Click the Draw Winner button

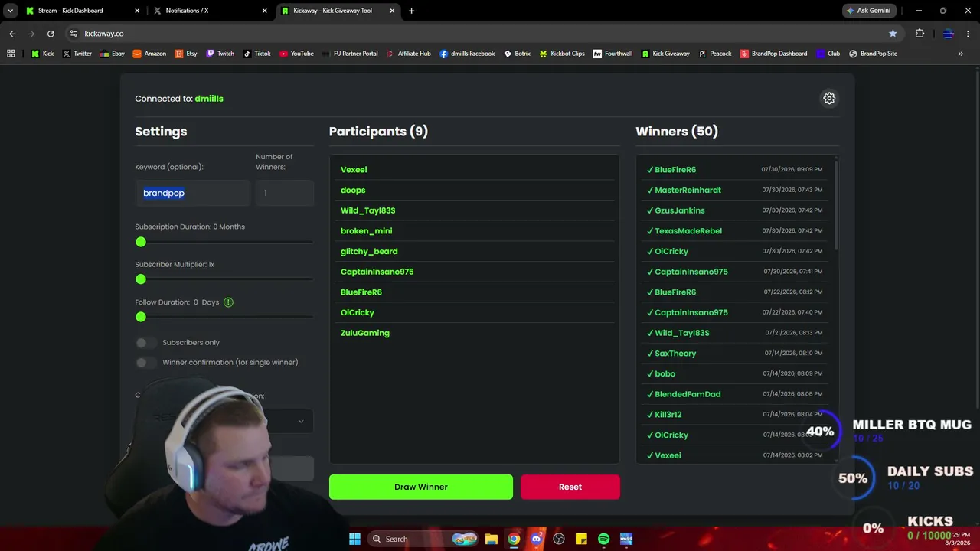click(421, 487)
